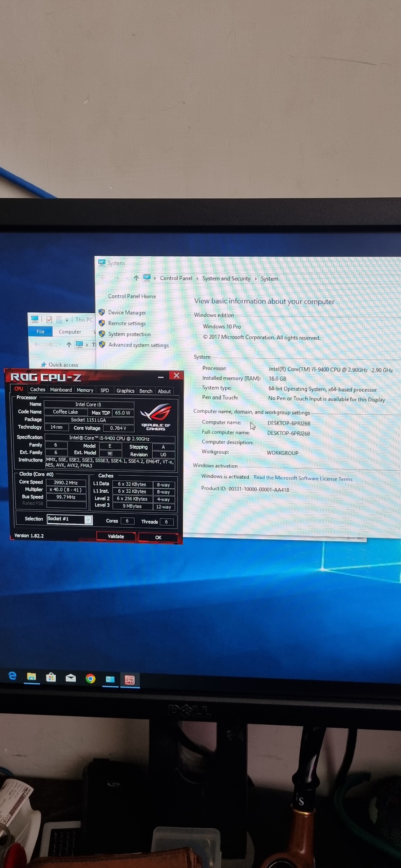Switch to the Graphics tab

point(126,391)
